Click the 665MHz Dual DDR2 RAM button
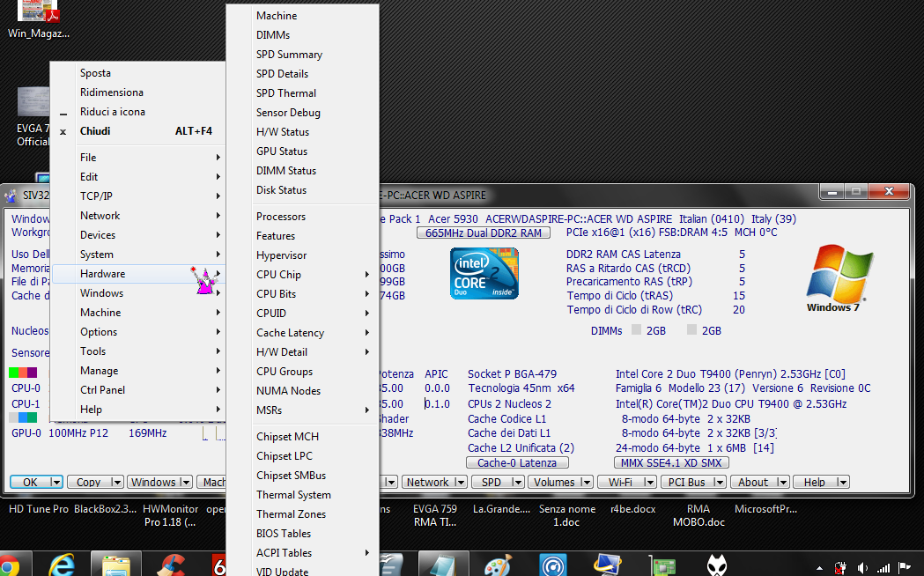 click(484, 233)
